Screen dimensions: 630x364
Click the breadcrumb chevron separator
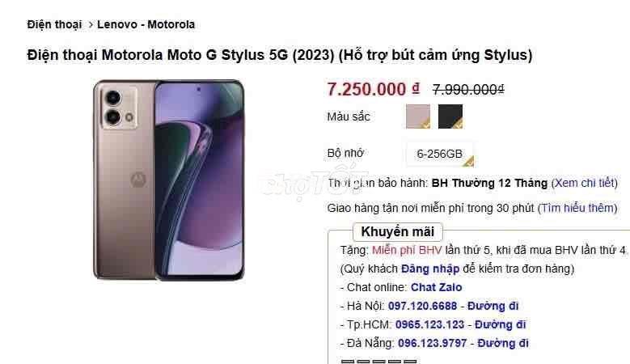tap(91, 25)
